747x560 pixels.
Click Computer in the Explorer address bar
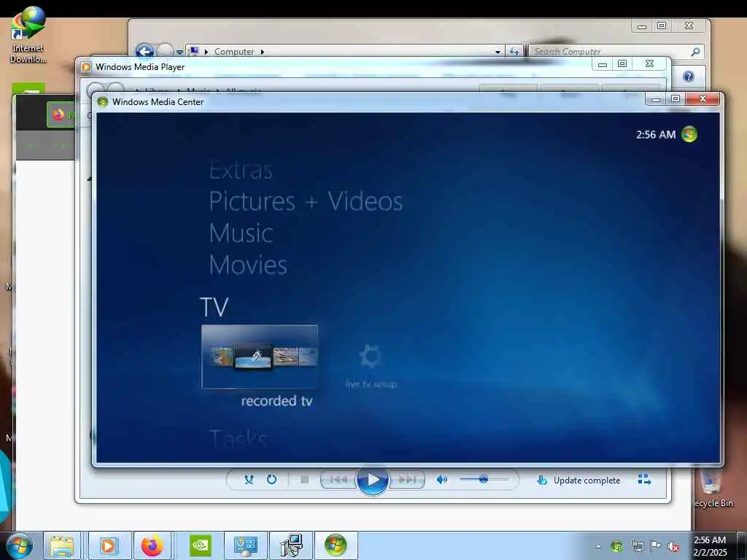tap(234, 52)
